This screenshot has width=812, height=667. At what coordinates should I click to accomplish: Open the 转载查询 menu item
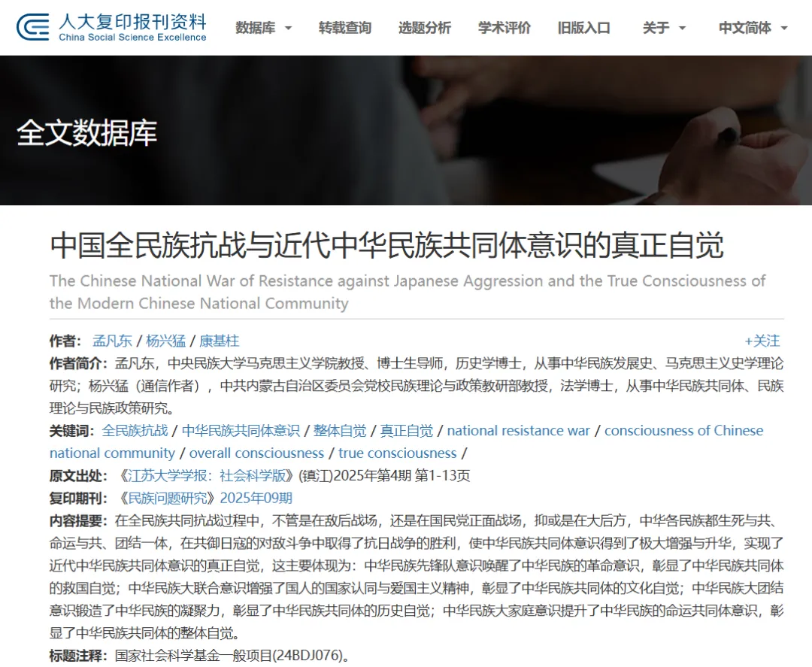[345, 28]
